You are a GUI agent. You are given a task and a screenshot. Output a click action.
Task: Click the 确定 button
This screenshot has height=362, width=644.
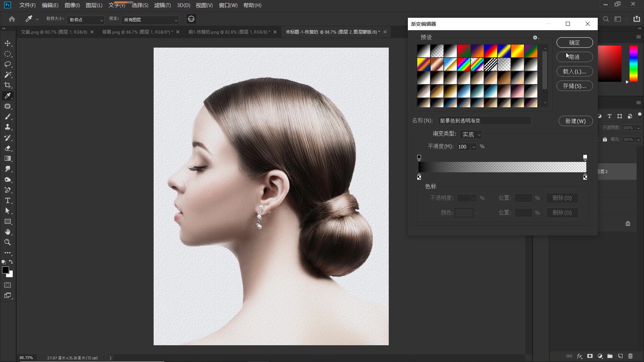pyautogui.click(x=574, y=43)
